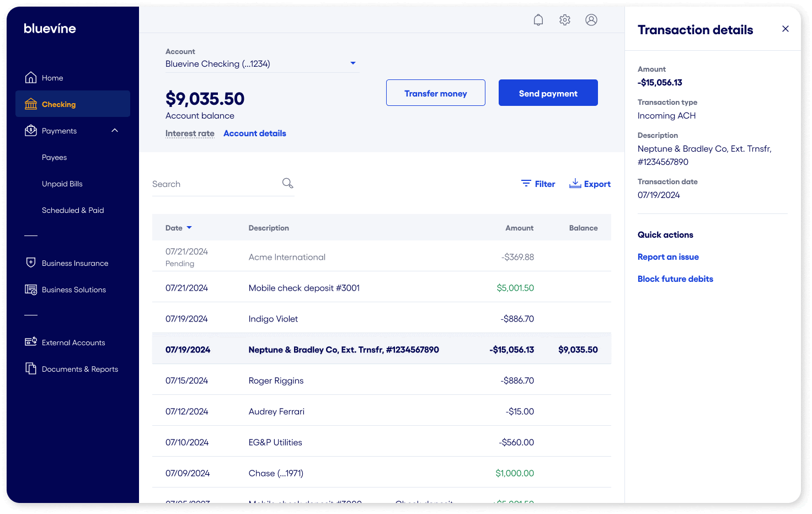812x514 pixels.
Task: Click the External Accounts icon
Action: click(x=31, y=342)
